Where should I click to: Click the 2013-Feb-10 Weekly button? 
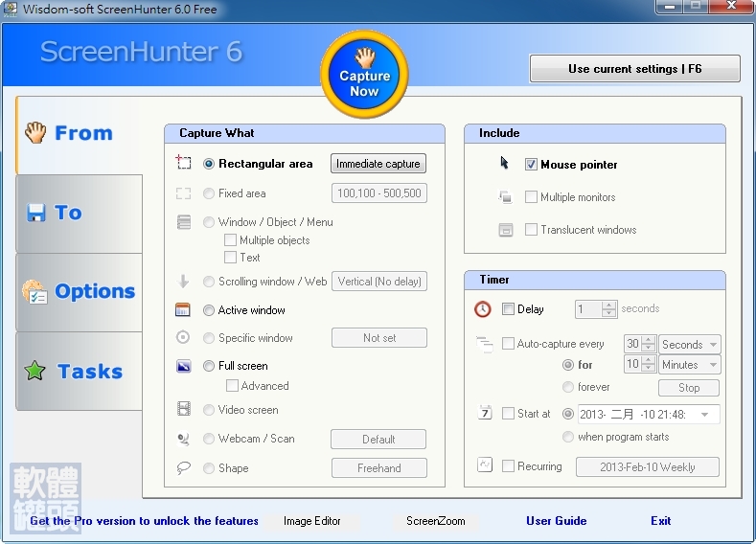point(648,467)
